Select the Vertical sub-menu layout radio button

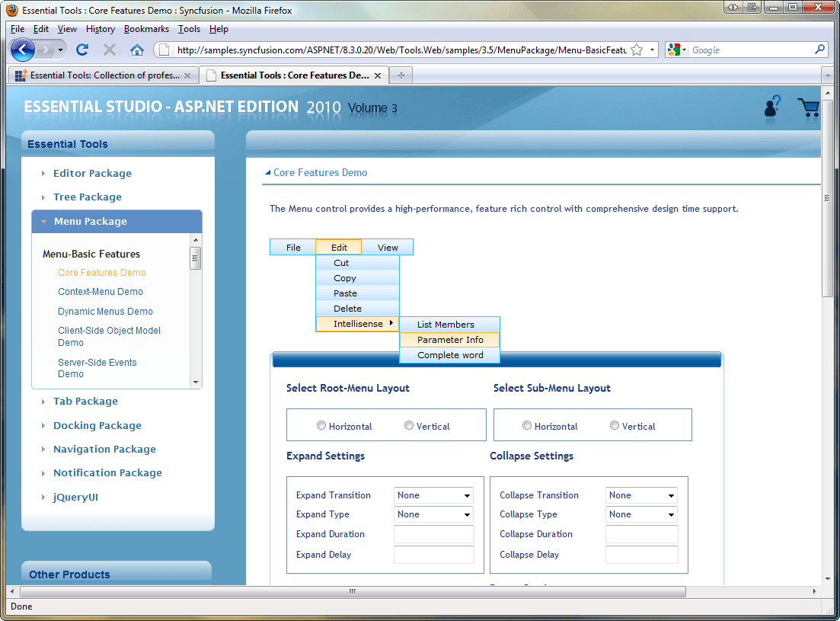coord(614,424)
